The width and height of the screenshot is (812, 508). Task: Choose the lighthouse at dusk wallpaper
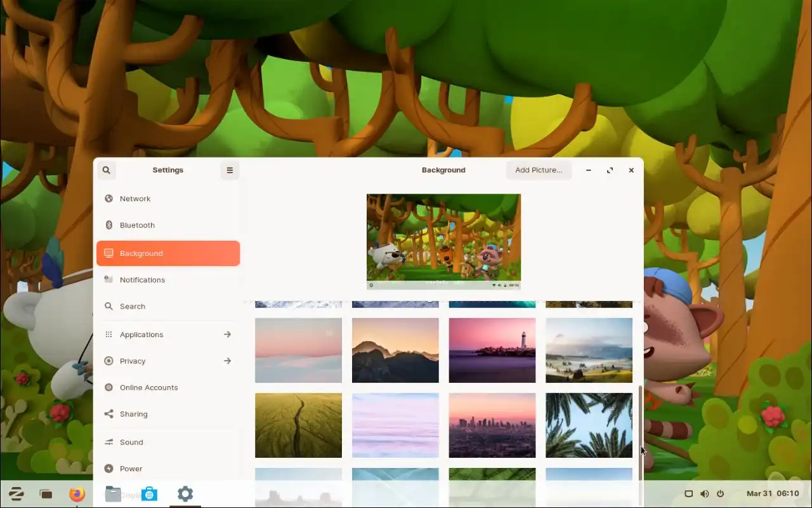(x=492, y=351)
